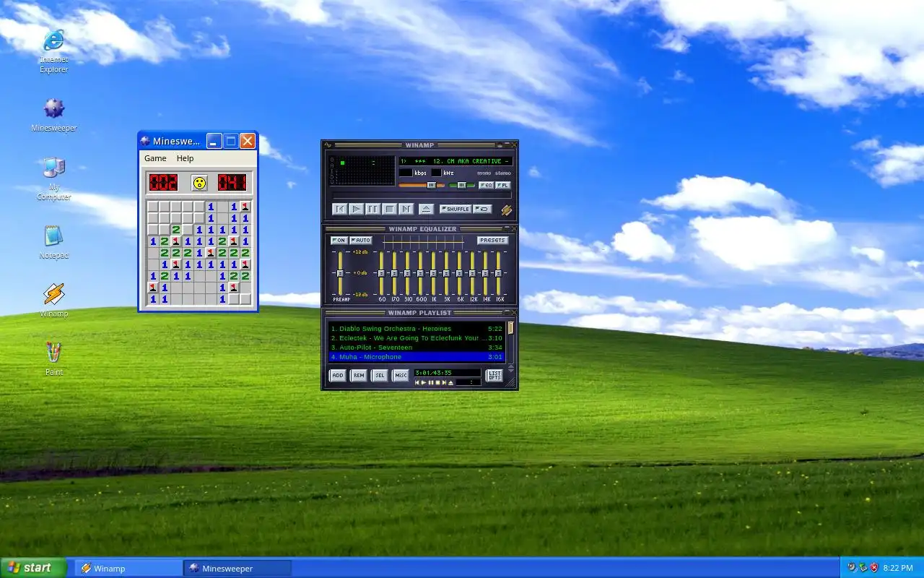
Task: Pause playback in Winamp main window
Action: pyautogui.click(x=373, y=209)
